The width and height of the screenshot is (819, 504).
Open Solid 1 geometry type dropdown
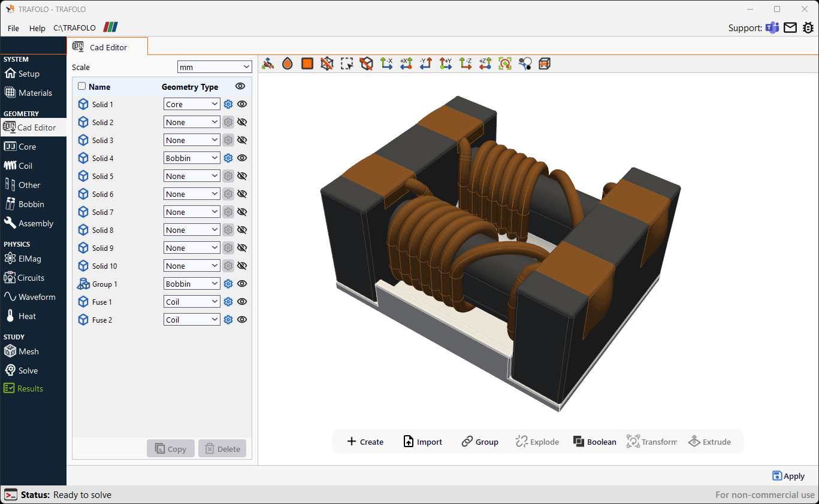coord(192,104)
